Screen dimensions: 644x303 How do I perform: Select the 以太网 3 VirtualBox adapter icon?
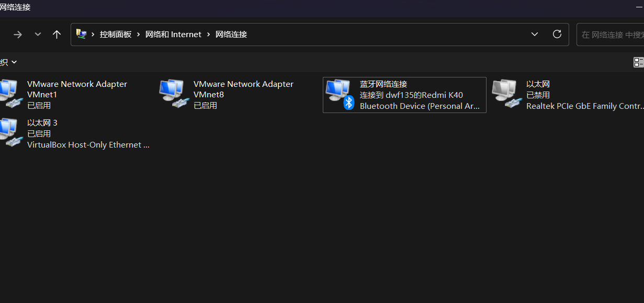pyautogui.click(x=9, y=133)
